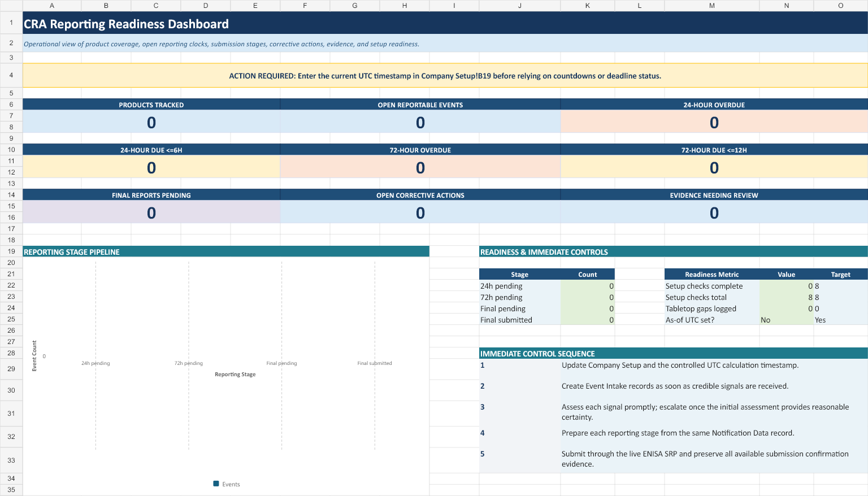Select the 24h pending chart axis label

[96, 363]
